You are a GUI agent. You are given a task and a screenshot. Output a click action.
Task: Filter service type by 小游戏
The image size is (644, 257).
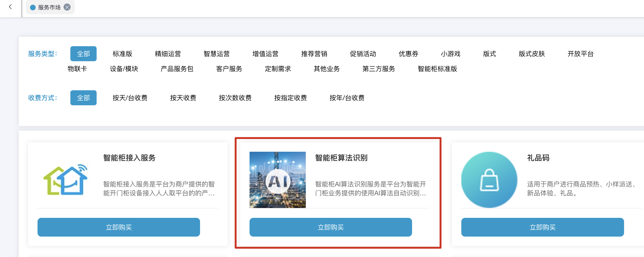(451, 54)
